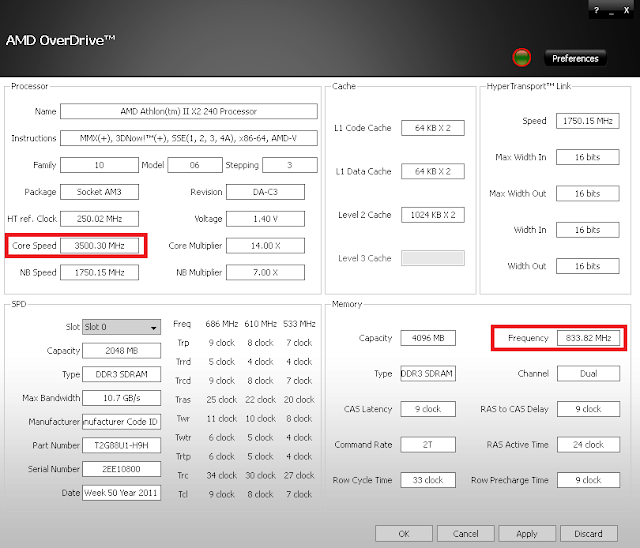
Task: Click the NB Multiplier 7.00 X field
Action: 265,272
